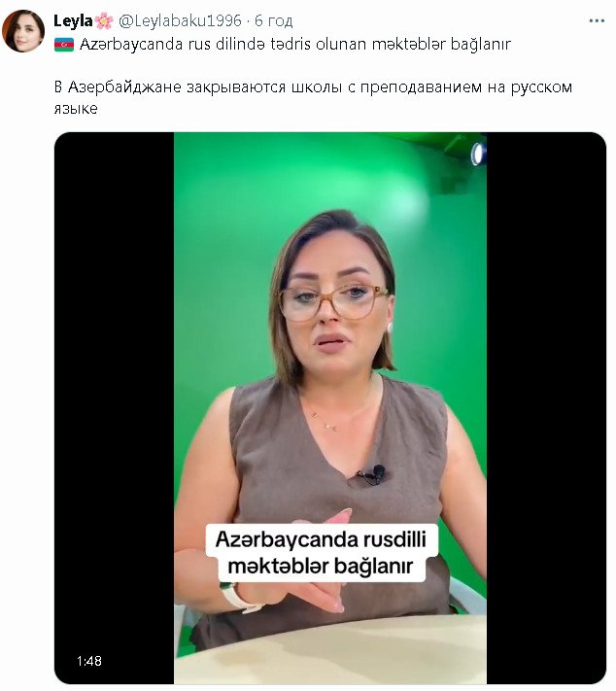Visit the @Leylabaku1996 handle link

pos(180,20)
